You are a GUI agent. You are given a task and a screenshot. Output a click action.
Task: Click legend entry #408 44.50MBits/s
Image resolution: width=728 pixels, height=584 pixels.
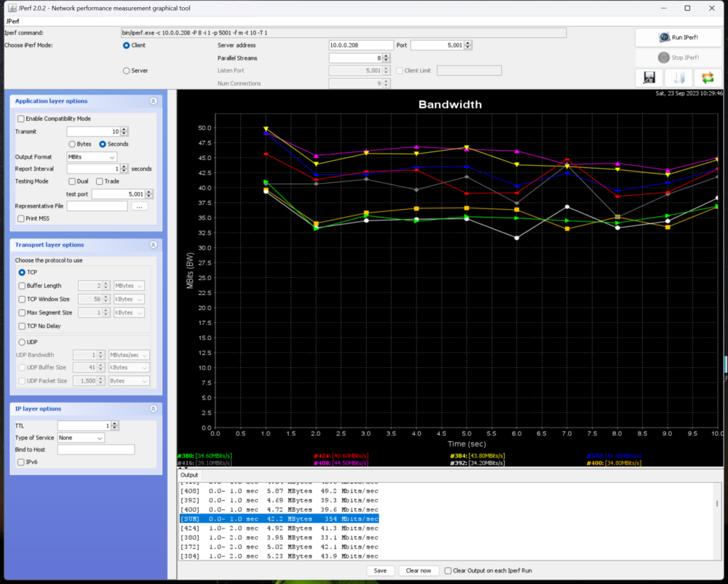coord(341,463)
